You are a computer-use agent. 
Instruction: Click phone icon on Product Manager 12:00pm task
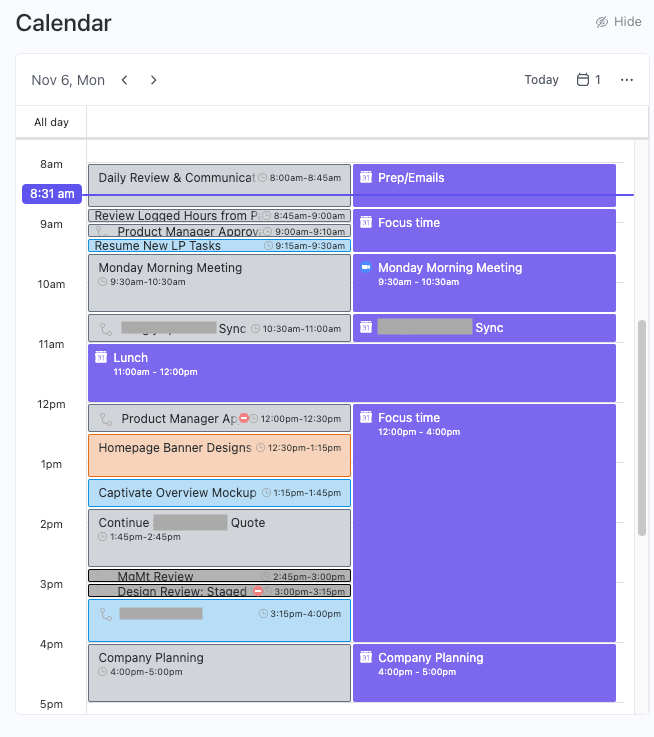pos(106,419)
